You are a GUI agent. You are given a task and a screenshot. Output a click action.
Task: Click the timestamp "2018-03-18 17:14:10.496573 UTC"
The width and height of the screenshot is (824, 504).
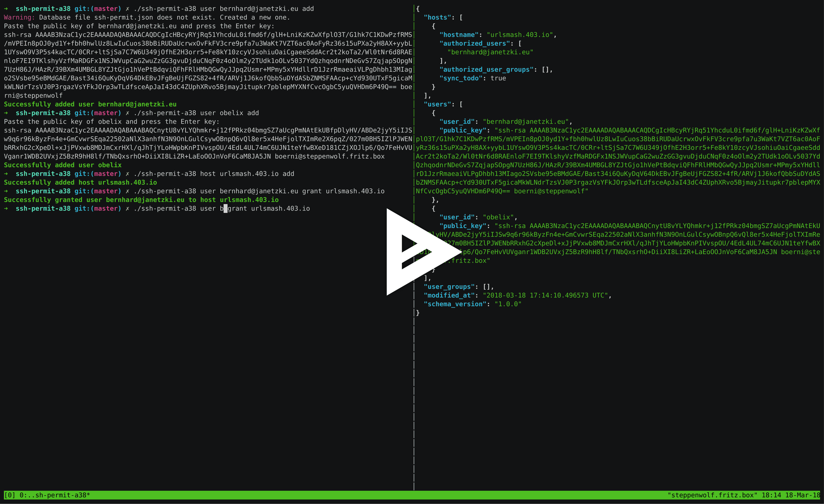[x=545, y=296]
